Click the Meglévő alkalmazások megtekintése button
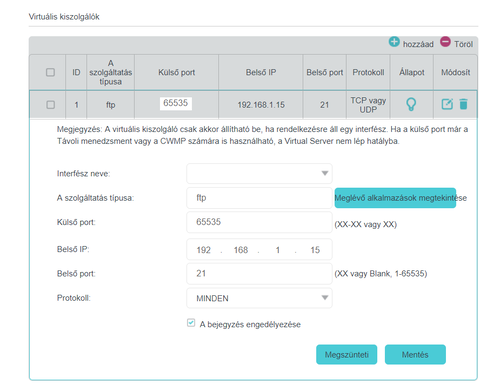This screenshot has width=480, height=384. point(395,198)
